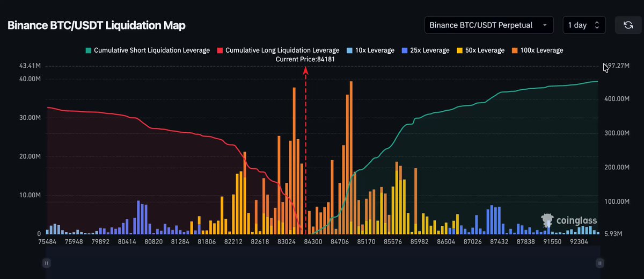644x279 pixels.
Task: Toggle the 10x Leverage legend series
Action: point(370,50)
